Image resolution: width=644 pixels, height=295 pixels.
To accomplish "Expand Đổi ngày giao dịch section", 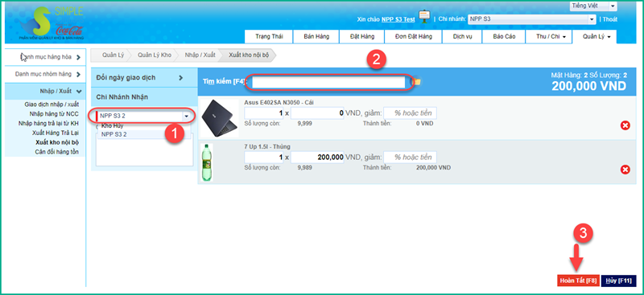I will pos(139,77).
